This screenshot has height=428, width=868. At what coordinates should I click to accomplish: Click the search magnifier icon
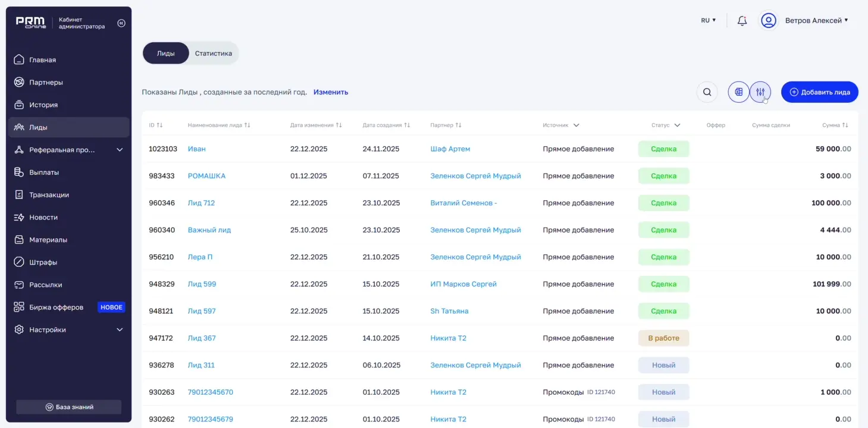click(707, 92)
